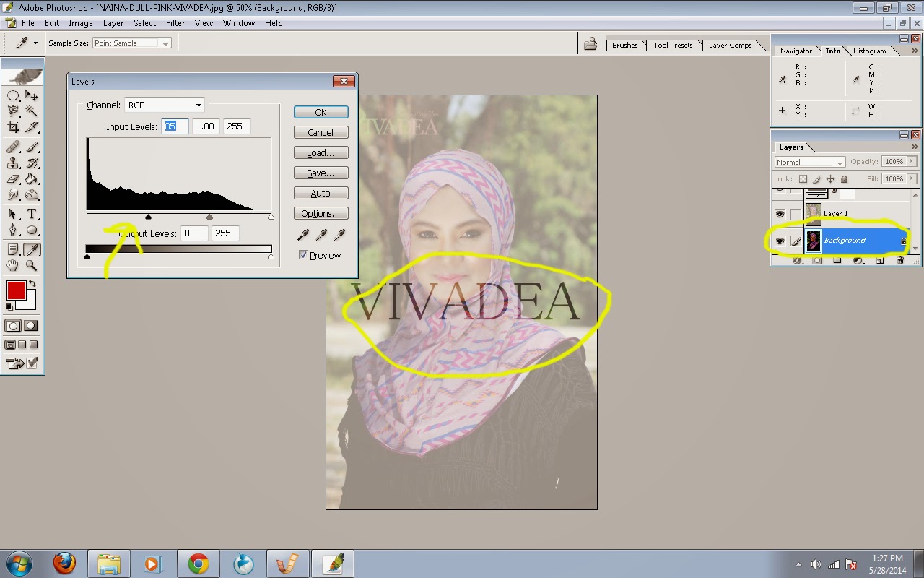
Task: Select the Lasso tool
Action: click(13, 111)
